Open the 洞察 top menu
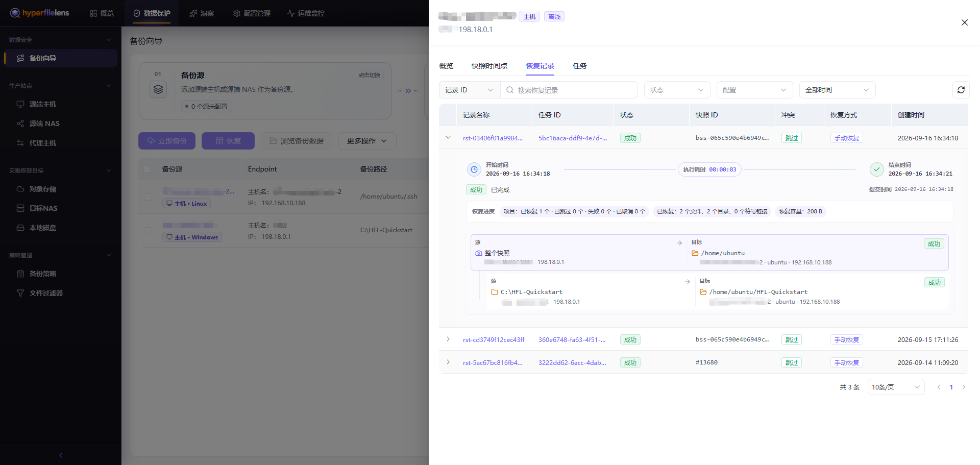 point(202,13)
